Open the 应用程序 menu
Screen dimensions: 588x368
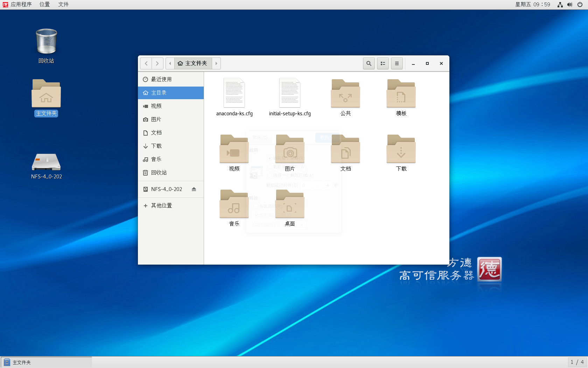(17, 5)
